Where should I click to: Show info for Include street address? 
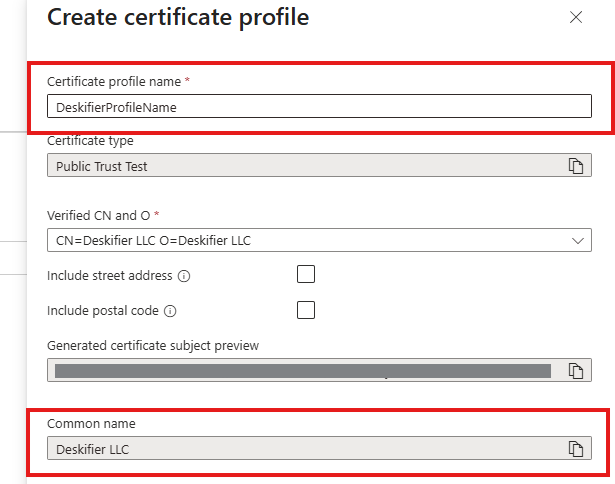[x=184, y=276]
